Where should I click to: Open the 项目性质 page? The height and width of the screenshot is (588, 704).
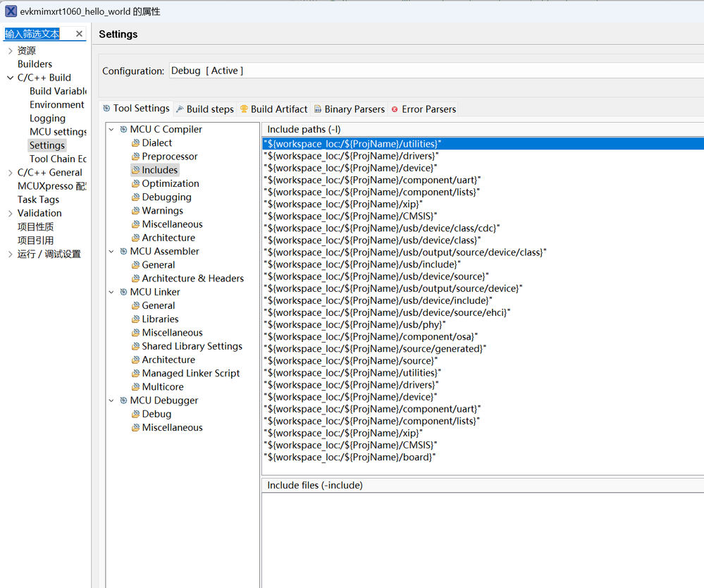[35, 227]
